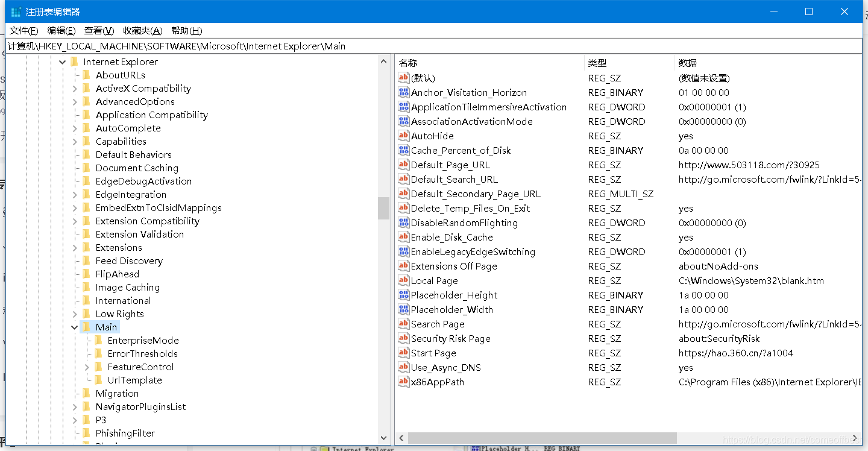Click the about:SecurityRisk data cell
The height and width of the screenshot is (451, 868).
719,338
